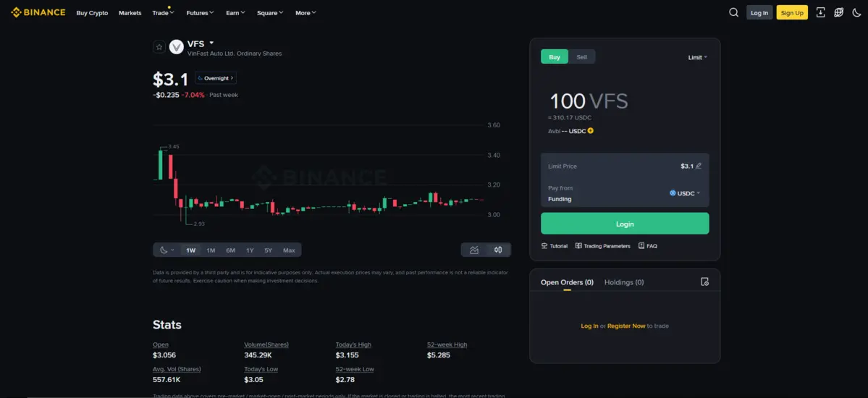Select the 1Y time range
This screenshot has width=868, height=398.
click(x=250, y=250)
